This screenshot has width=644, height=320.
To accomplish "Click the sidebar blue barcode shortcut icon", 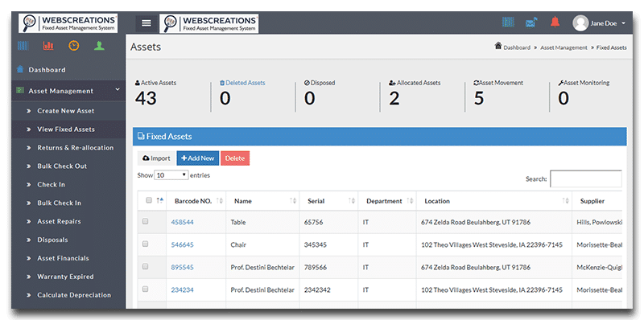I will (x=23, y=46).
